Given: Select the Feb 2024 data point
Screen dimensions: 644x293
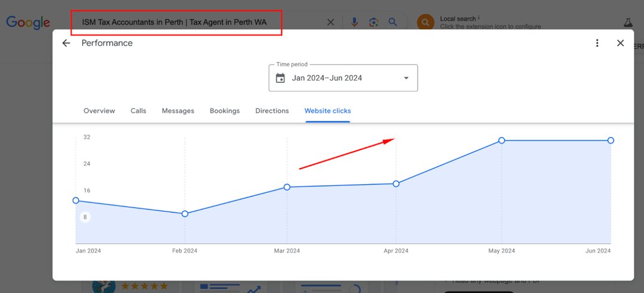Looking at the screenshot, I should pyautogui.click(x=185, y=214).
